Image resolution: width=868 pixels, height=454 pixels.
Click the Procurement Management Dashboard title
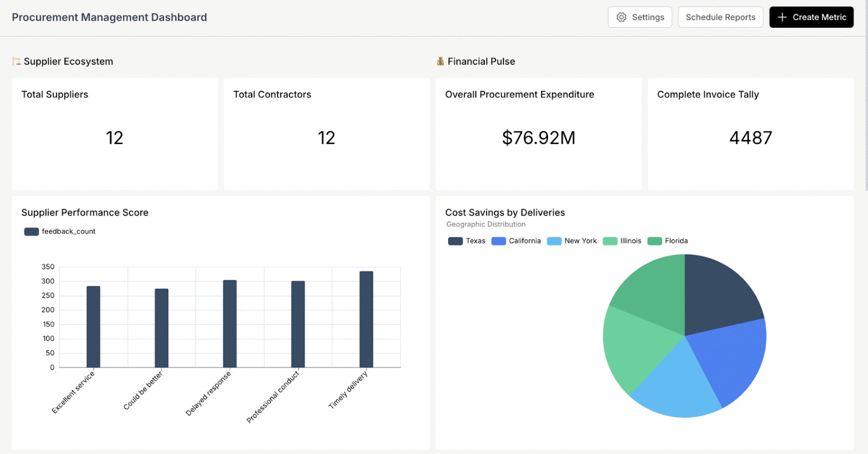click(110, 17)
